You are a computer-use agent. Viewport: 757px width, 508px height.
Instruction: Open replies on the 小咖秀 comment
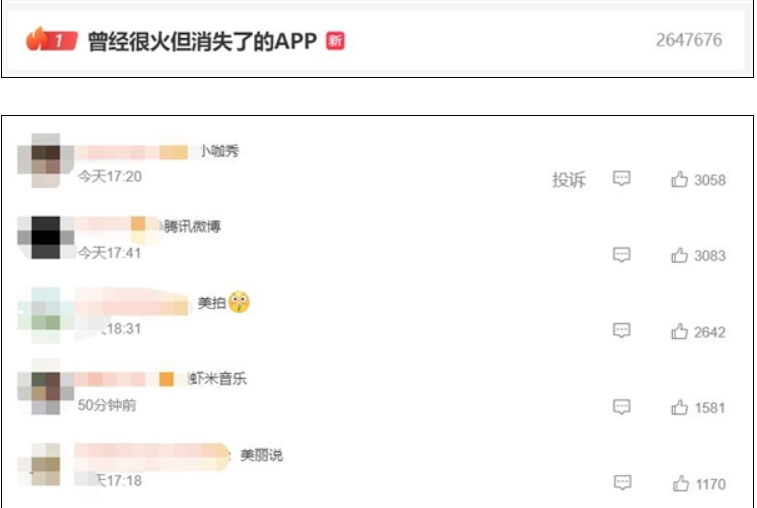pyautogui.click(x=621, y=178)
